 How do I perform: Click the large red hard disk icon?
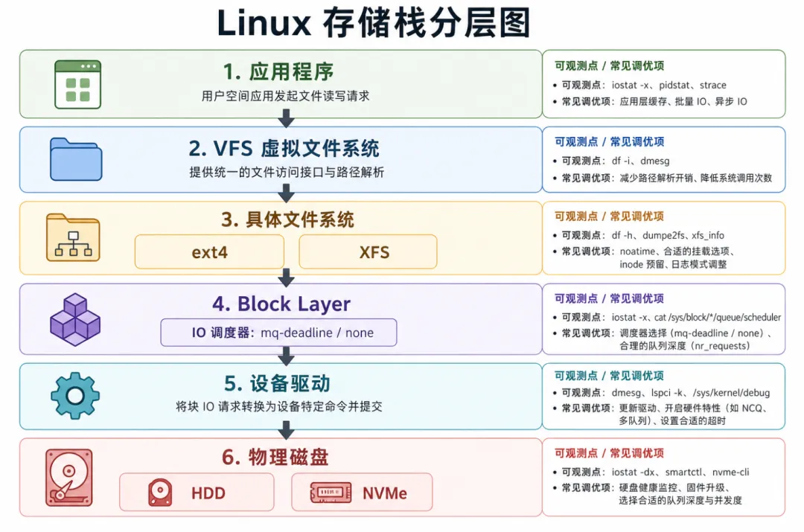pyautogui.click(x=69, y=478)
